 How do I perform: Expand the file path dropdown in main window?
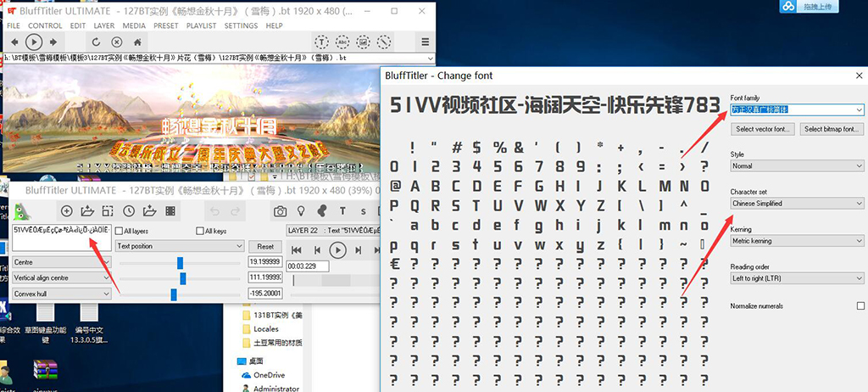pyautogui.click(x=431, y=59)
